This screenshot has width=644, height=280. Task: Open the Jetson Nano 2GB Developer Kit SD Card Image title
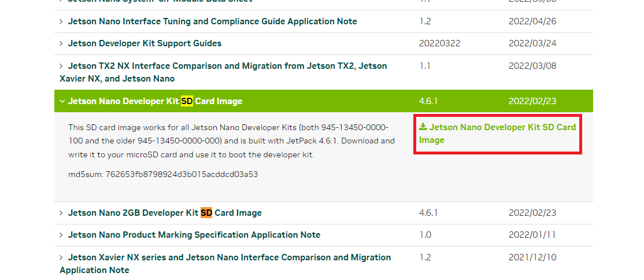165,213
